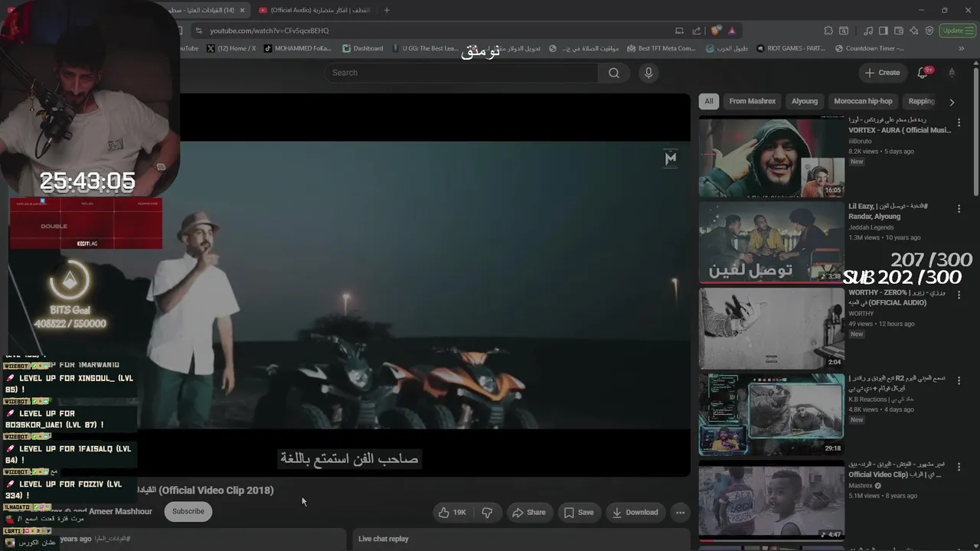Open the RIOT GAMES bookmark
980x551 pixels.
[x=791, y=48]
